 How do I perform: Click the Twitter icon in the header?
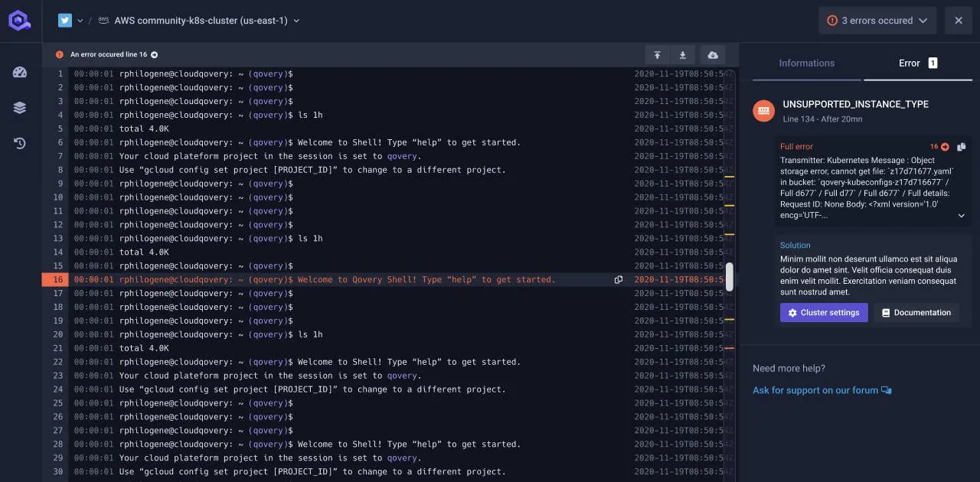(64, 21)
